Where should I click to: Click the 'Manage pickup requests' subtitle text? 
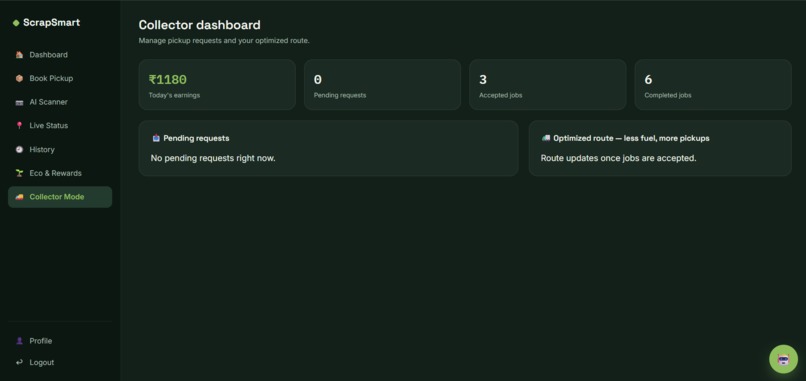pyautogui.click(x=224, y=41)
